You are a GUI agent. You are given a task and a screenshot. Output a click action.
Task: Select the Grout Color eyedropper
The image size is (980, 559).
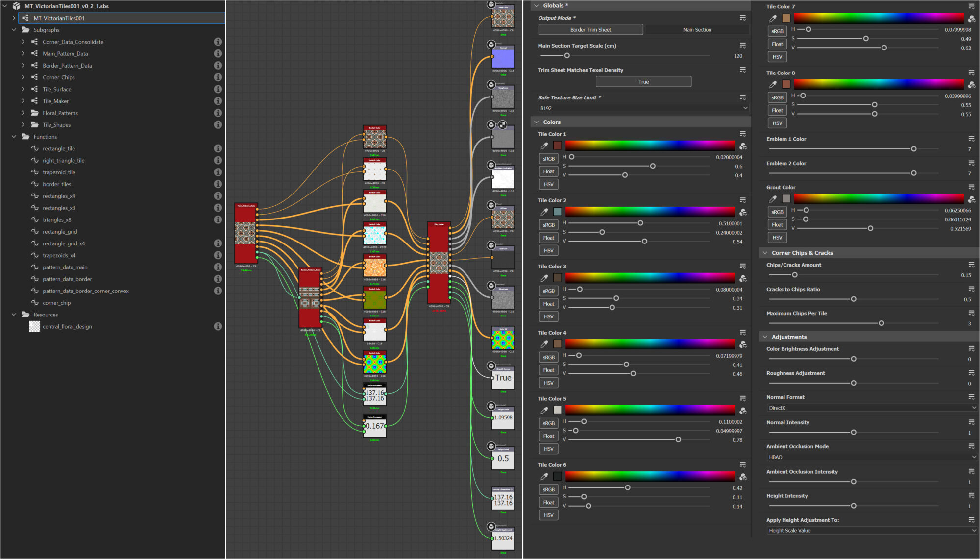coord(773,199)
